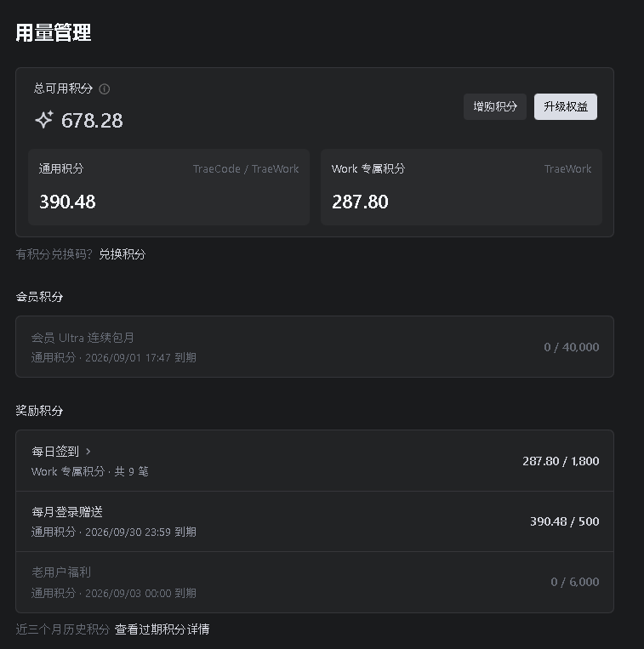Click the 390.48 / 500 usage value
The height and width of the screenshot is (649, 644).
coord(565,521)
